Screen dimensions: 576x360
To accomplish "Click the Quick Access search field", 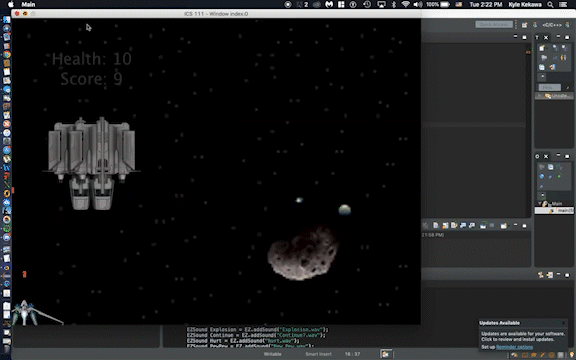I will pos(494,25).
